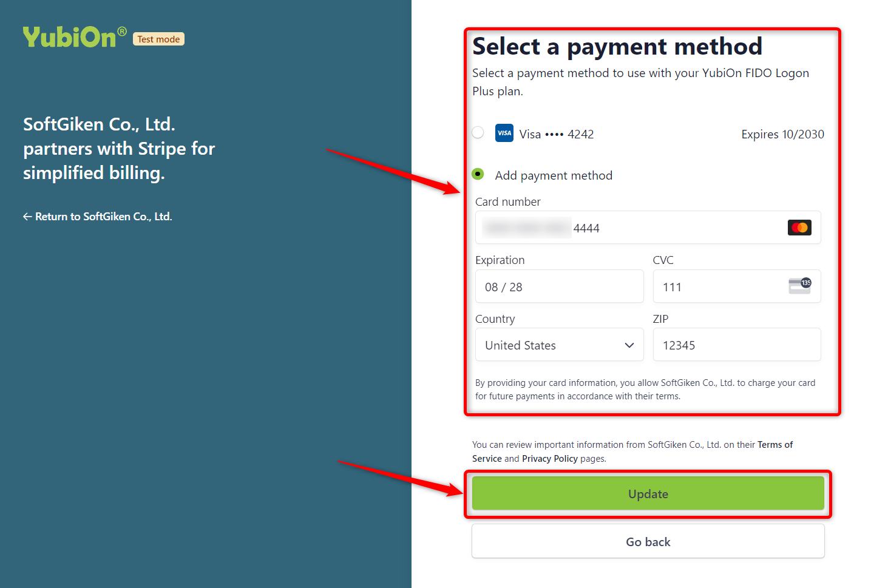Click the back arrow beside Return to SoftGiken
Screen dimensions: 871x588
[x=27, y=217]
